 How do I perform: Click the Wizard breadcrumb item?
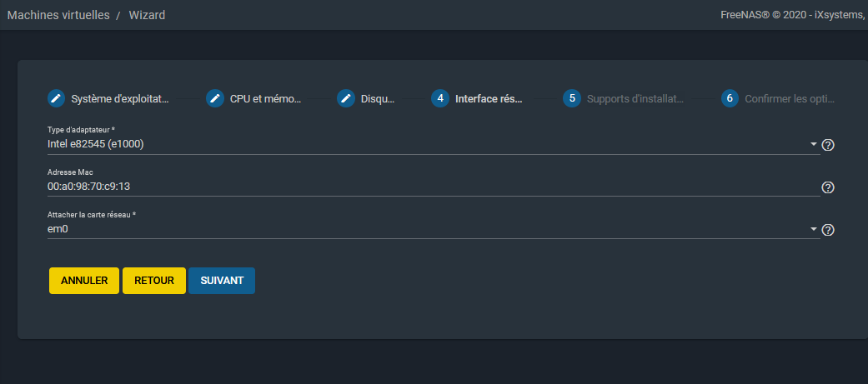coord(147,15)
